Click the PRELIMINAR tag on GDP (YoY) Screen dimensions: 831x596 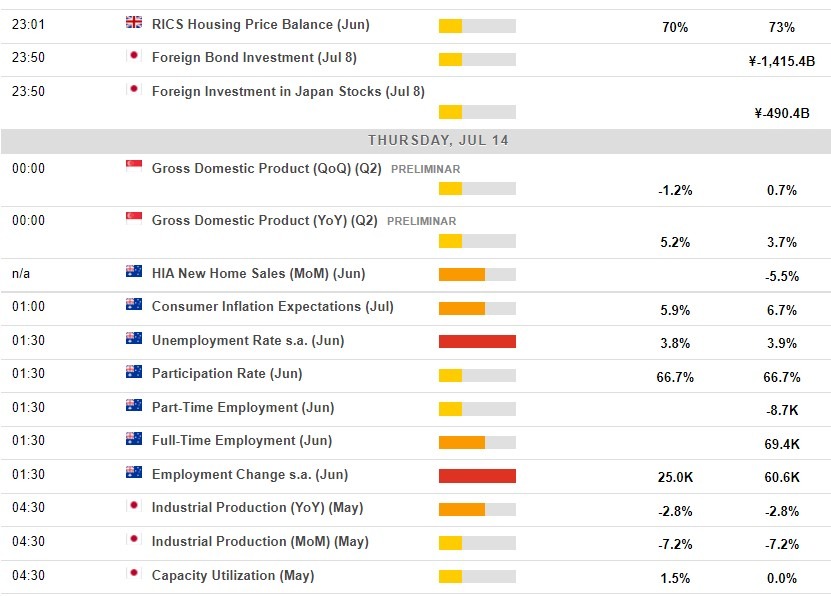424,221
